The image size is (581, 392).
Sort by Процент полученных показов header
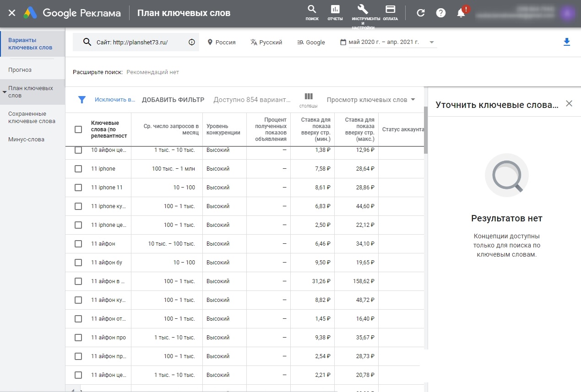pyautogui.click(x=270, y=129)
